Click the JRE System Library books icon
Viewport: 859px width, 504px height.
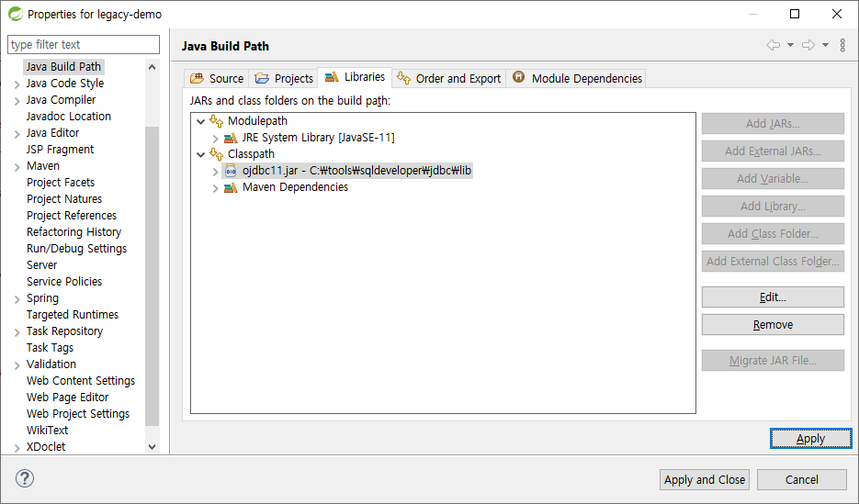coord(231,138)
